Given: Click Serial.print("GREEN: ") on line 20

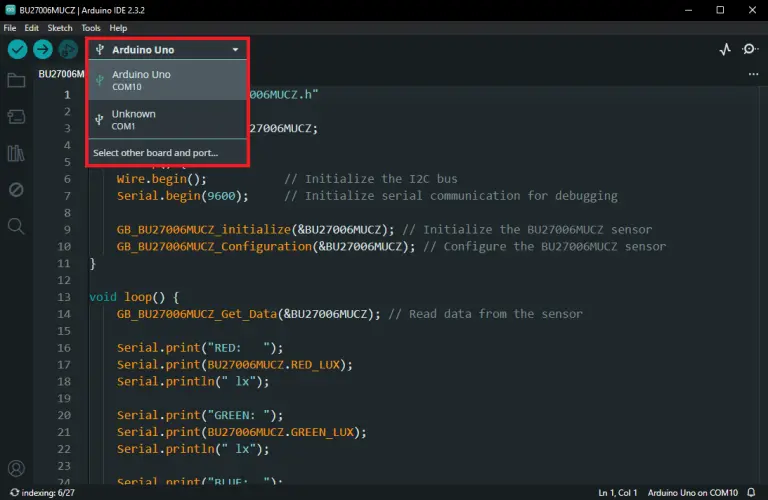Looking at the screenshot, I should pyautogui.click(x=200, y=415).
